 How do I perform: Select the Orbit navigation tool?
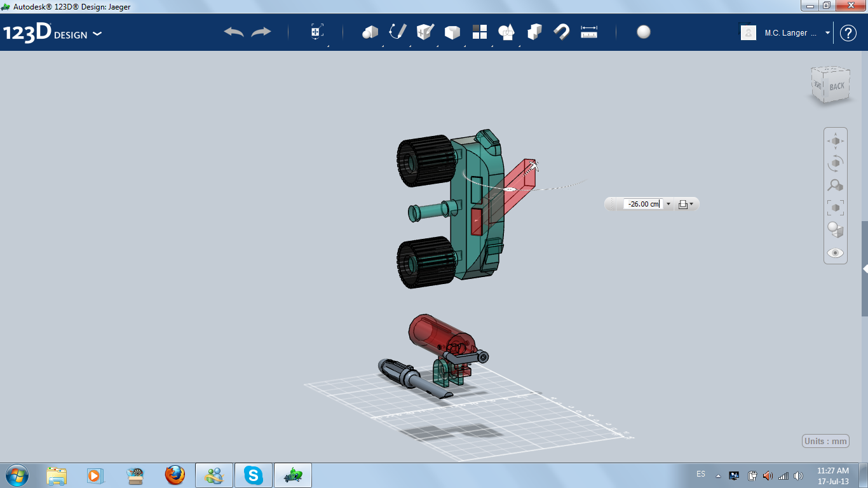click(836, 163)
